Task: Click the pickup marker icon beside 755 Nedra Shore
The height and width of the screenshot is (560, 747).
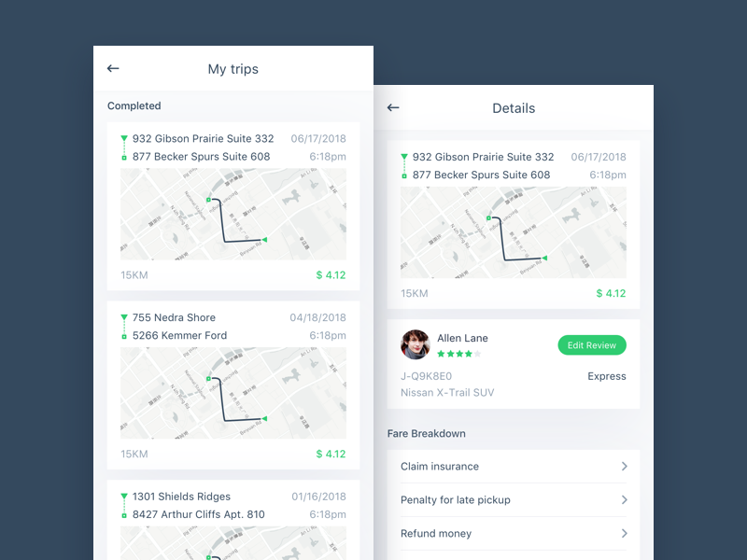Action: click(x=124, y=317)
